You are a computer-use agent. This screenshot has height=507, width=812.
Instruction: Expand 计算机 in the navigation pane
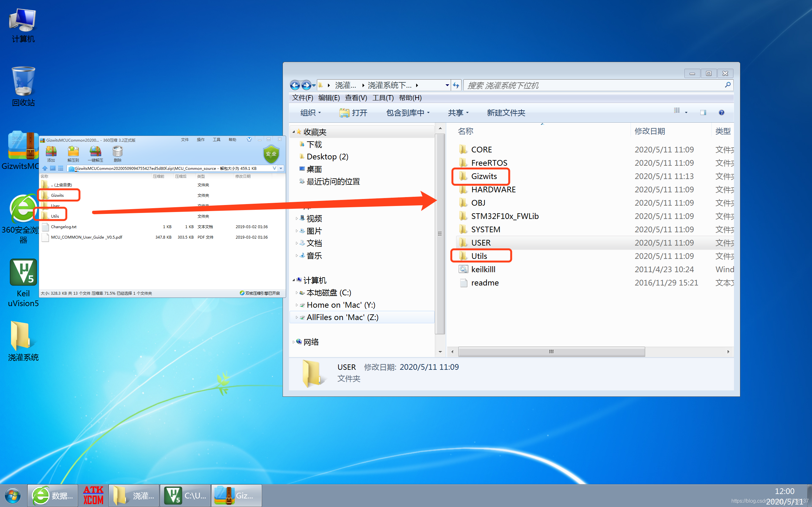(294, 280)
